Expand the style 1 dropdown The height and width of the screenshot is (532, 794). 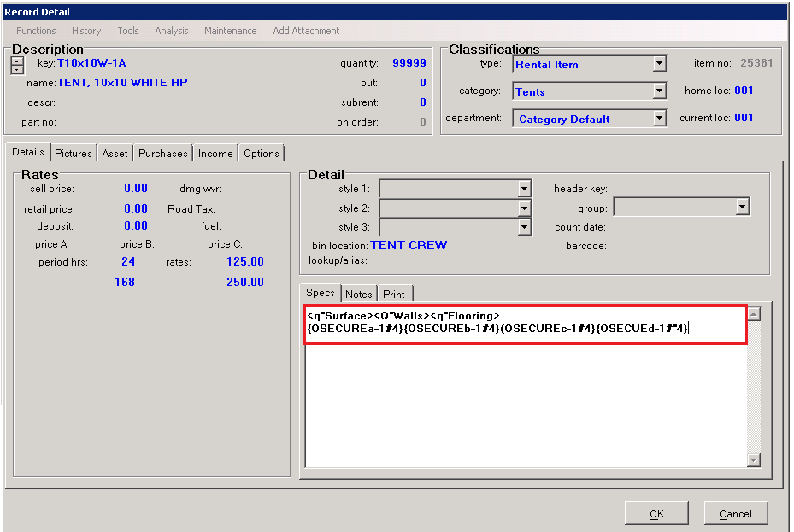click(525, 189)
